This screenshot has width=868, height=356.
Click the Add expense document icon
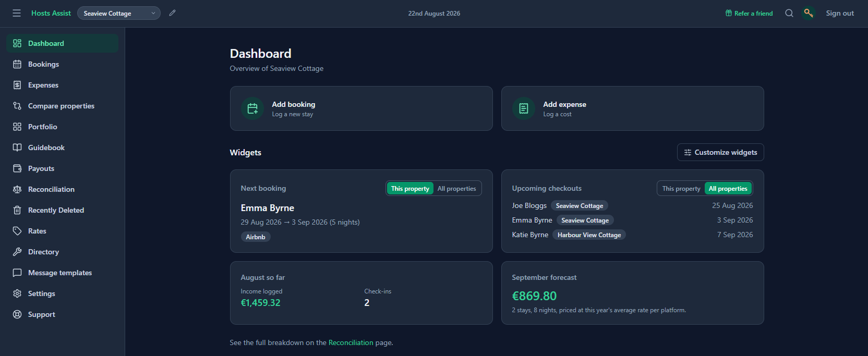(x=524, y=108)
